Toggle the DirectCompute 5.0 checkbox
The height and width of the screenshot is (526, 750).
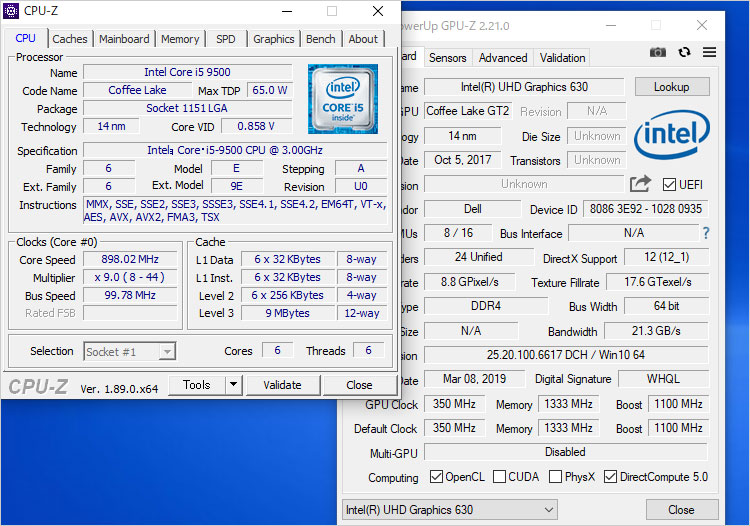(x=610, y=477)
